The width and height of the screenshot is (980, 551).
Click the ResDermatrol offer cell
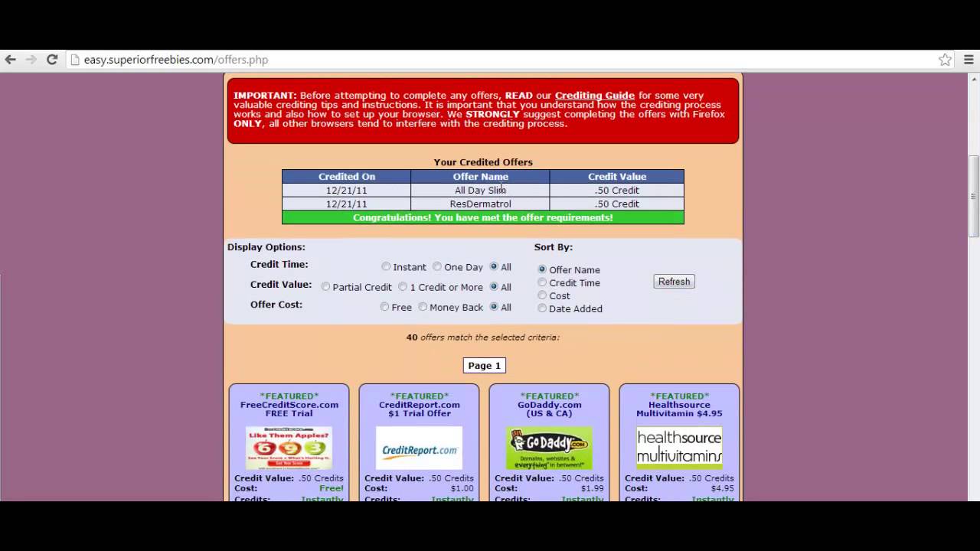pyautogui.click(x=480, y=204)
